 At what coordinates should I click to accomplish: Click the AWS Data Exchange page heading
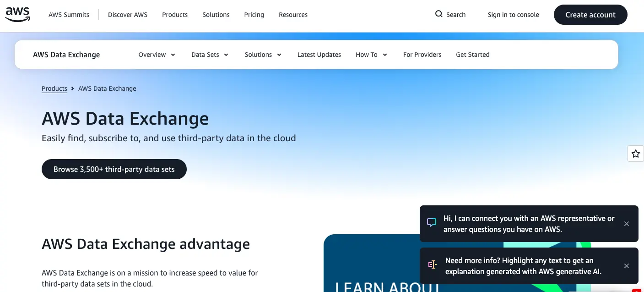125,119
